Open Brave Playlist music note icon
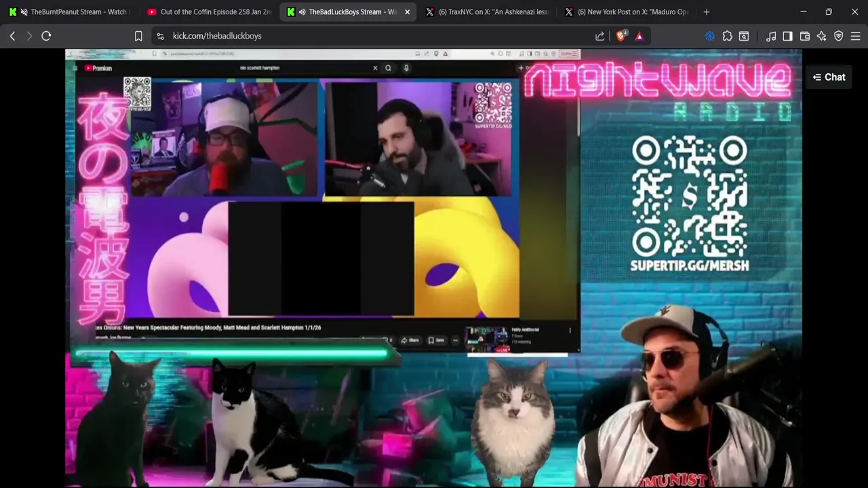This screenshot has width=868, height=488. point(771,36)
